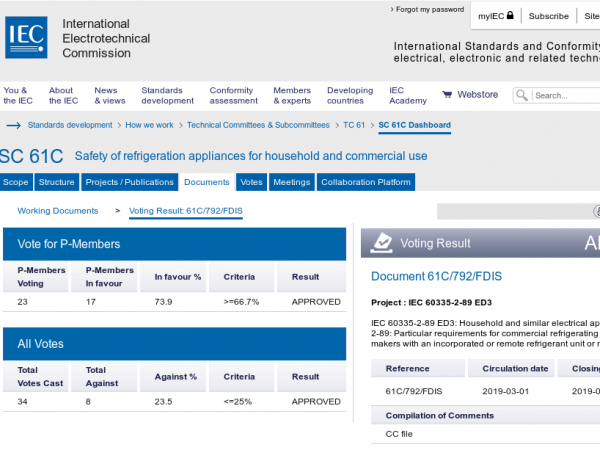600x450 pixels.
Task: Switch to the Votes tab
Action: pyautogui.click(x=251, y=182)
